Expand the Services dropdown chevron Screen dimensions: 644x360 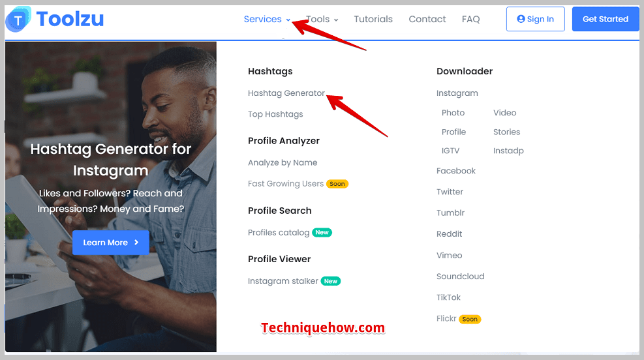tap(288, 20)
